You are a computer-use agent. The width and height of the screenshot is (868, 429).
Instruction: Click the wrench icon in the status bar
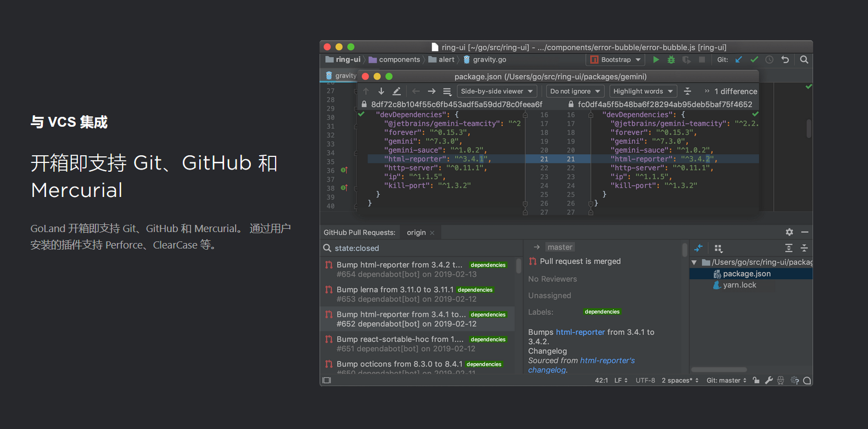click(x=769, y=380)
